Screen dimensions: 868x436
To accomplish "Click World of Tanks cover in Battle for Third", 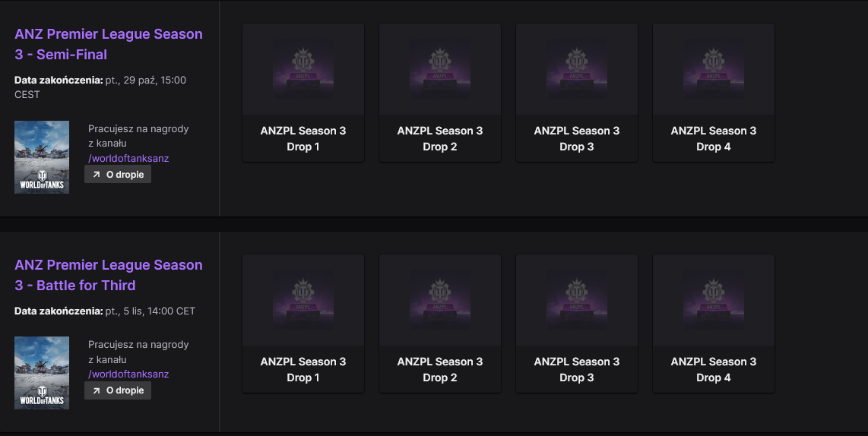I will pyautogui.click(x=42, y=373).
